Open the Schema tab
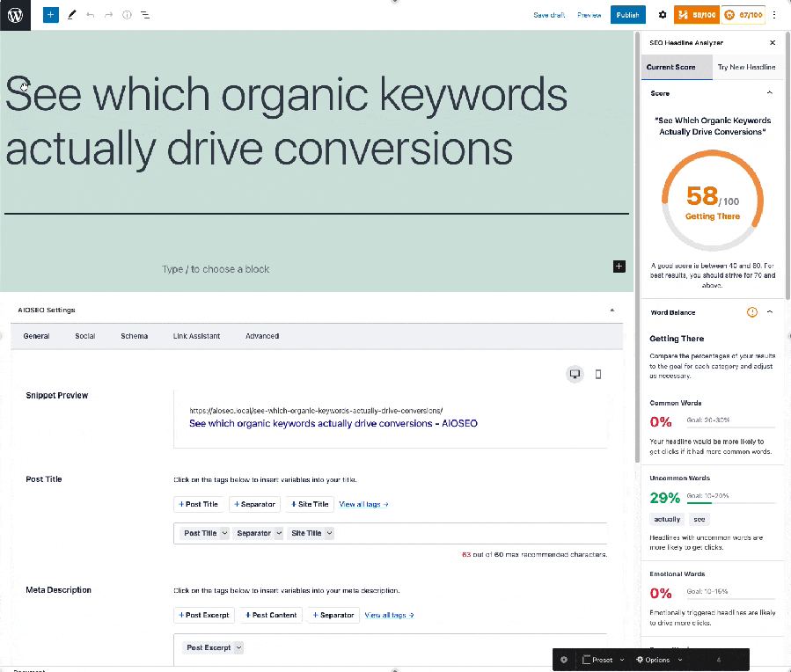Screen dimensions: 791x672 135,336
